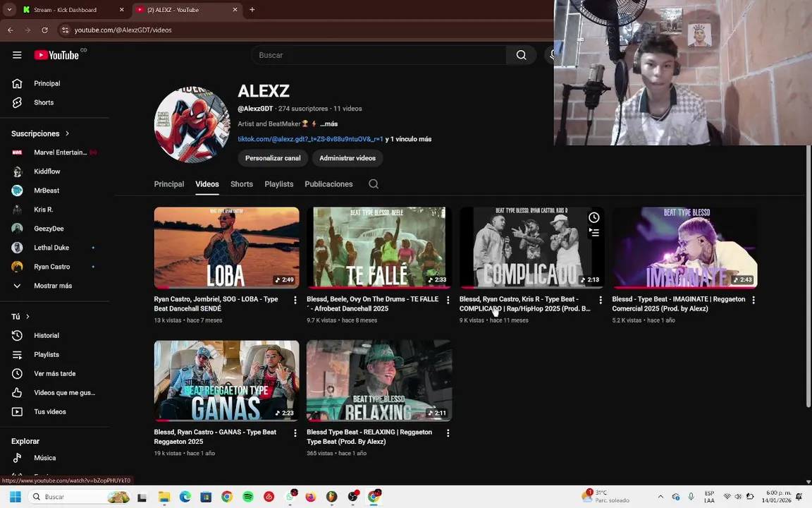This screenshot has width=812, height=508.
Task: Click site information icon in address bar
Action: [x=66, y=30]
